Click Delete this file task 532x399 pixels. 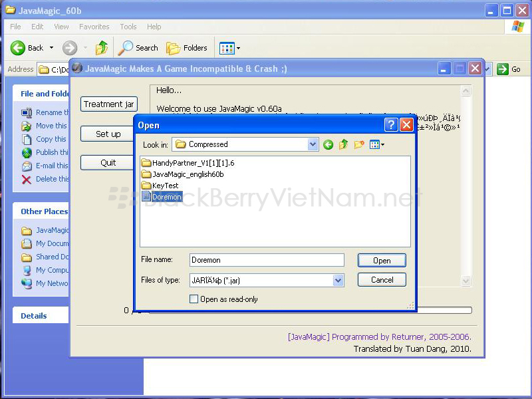pyautogui.click(x=45, y=179)
